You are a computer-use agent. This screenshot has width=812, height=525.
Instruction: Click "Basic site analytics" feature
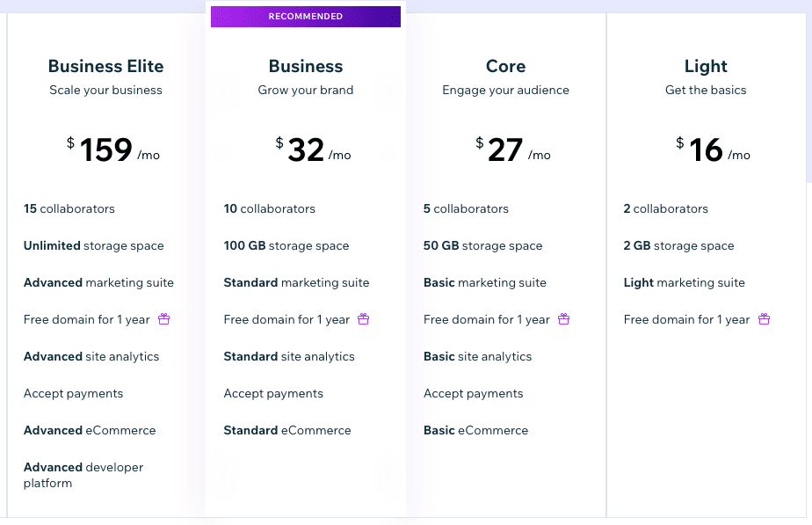click(477, 357)
